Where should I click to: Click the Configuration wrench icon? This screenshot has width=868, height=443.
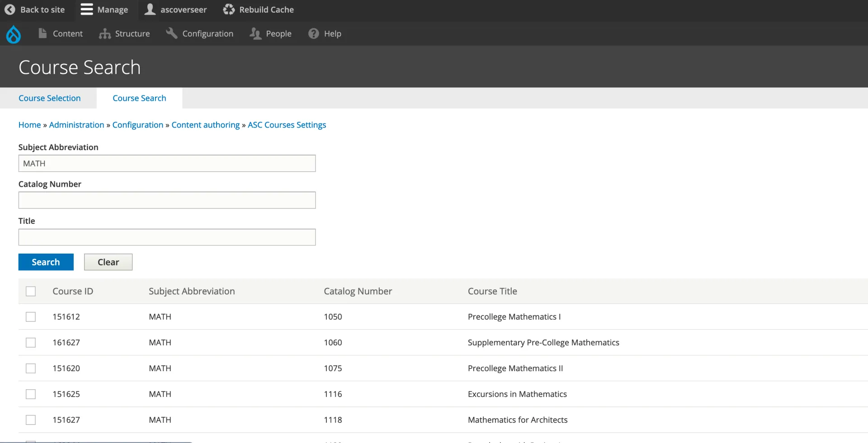tap(171, 33)
